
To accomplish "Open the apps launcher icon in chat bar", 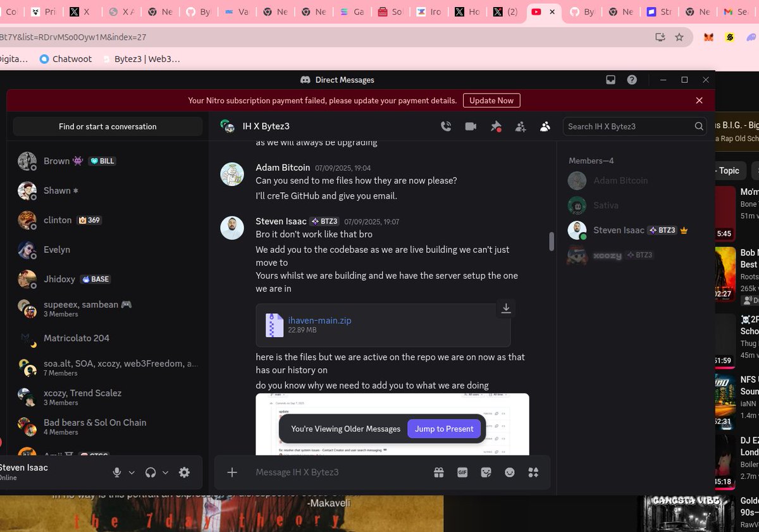I will click(x=533, y=472).
